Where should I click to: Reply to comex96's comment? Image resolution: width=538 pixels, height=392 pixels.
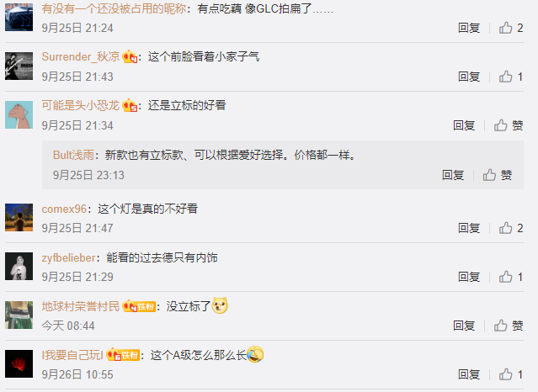(x=469, y=228)
